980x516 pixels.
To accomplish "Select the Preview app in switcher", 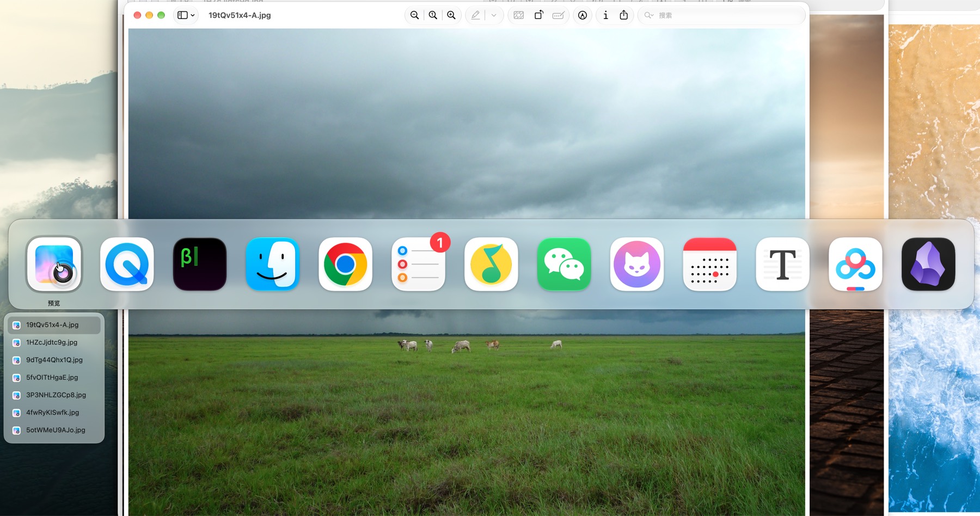I will pos(54,264).
